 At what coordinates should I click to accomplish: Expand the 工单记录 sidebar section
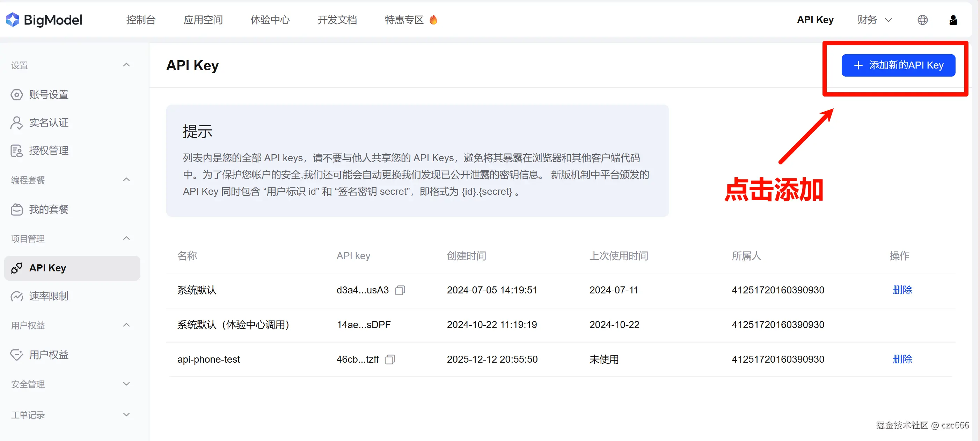[x=126, y=414]
